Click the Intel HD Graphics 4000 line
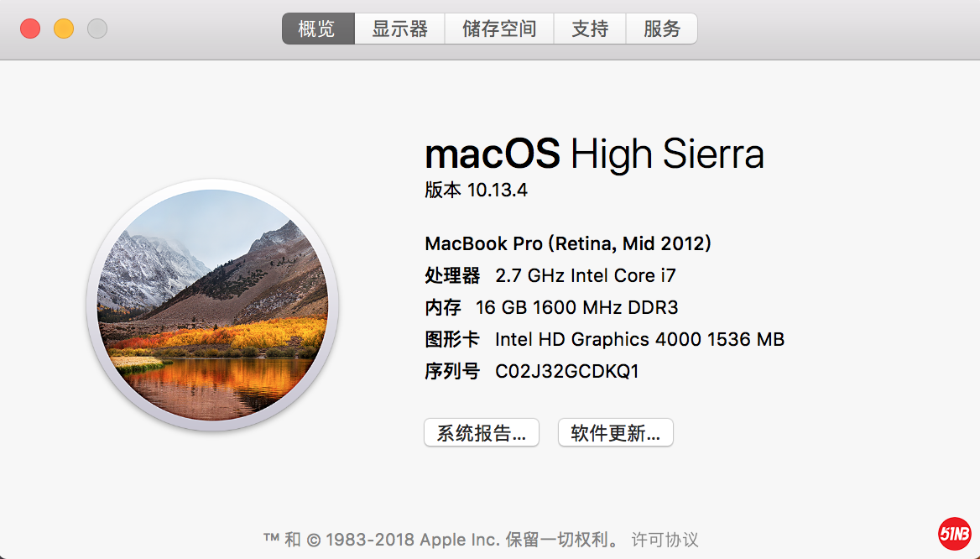 pyautogui.click(x=639, y=339)
